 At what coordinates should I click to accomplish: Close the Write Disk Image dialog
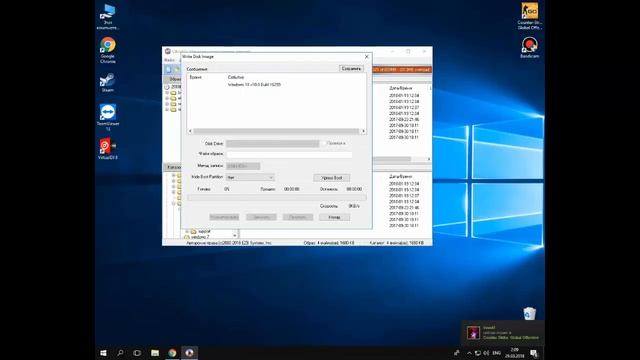point(367,57)
